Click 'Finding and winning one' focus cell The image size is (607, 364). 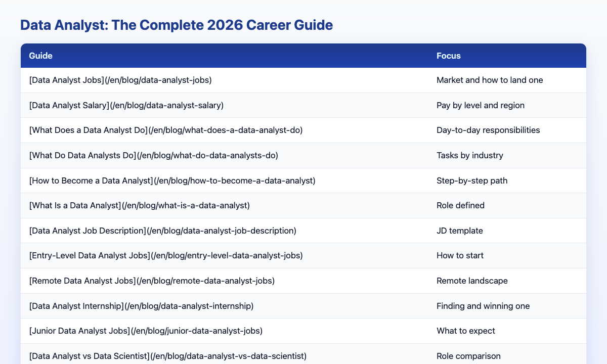tap(507, 306)
